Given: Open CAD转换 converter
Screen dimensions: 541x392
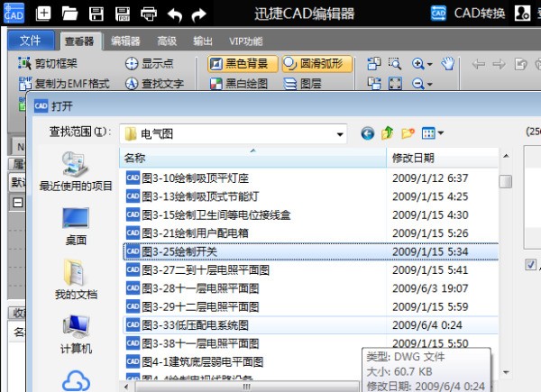Looking at the screenshot, I should [x=468, y=14].
